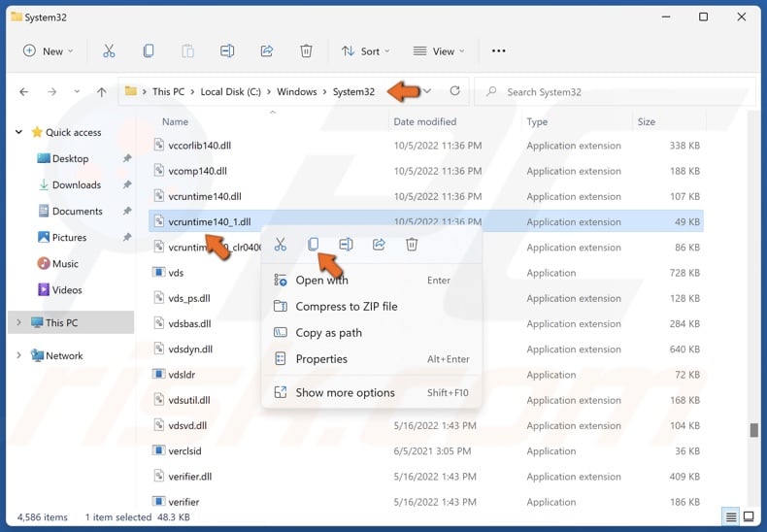The image size is (767, 532).
Task: Switch to large thumbnails view in status bar
Action: pos(749,516)
